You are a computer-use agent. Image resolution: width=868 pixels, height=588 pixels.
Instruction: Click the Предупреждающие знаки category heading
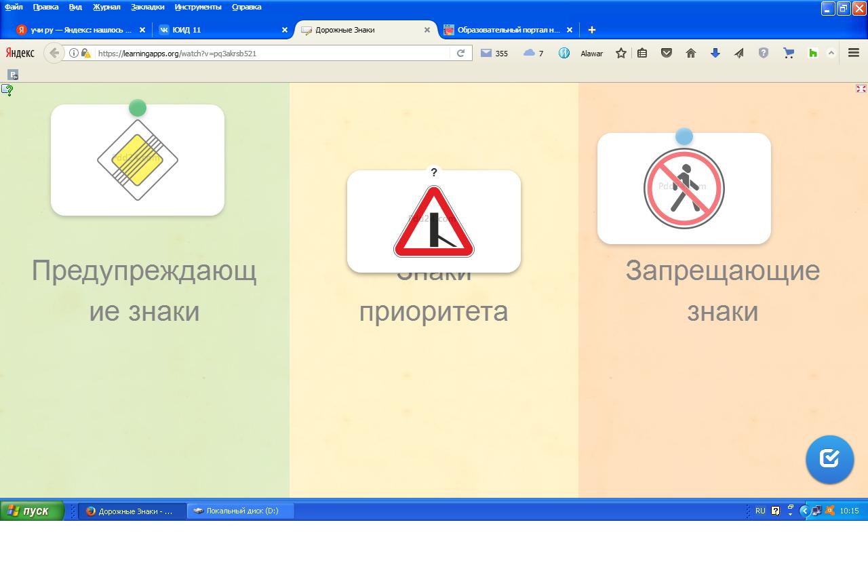(144, 291)
